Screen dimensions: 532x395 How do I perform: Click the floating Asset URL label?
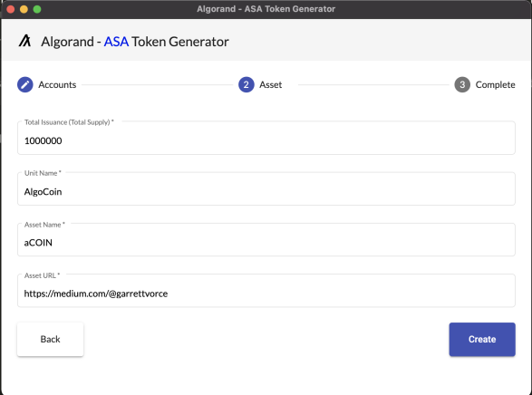point(42,275)
